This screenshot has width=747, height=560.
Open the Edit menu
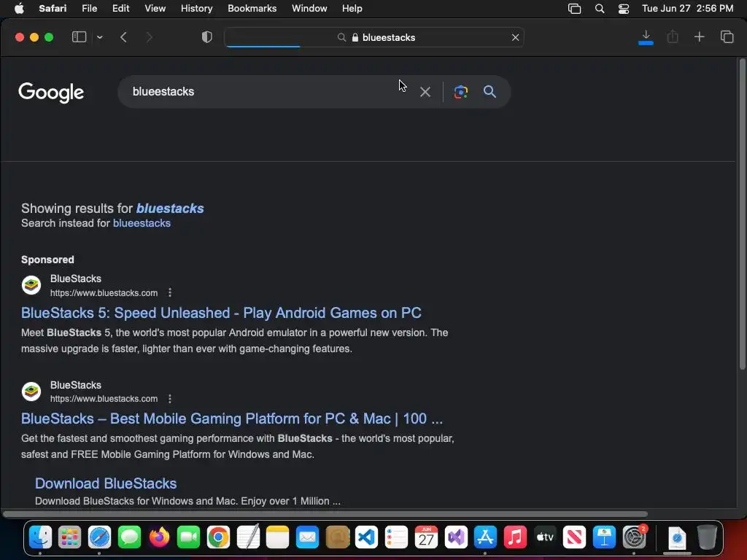[120, 9]
